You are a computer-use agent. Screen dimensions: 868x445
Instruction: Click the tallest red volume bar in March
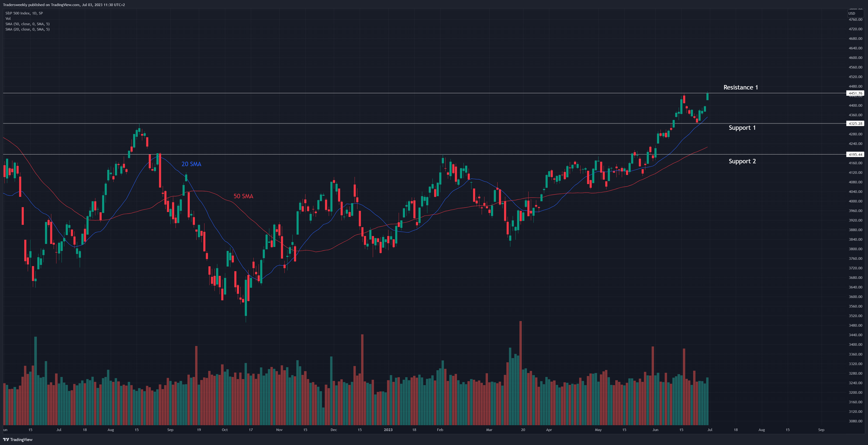[521, 373]
